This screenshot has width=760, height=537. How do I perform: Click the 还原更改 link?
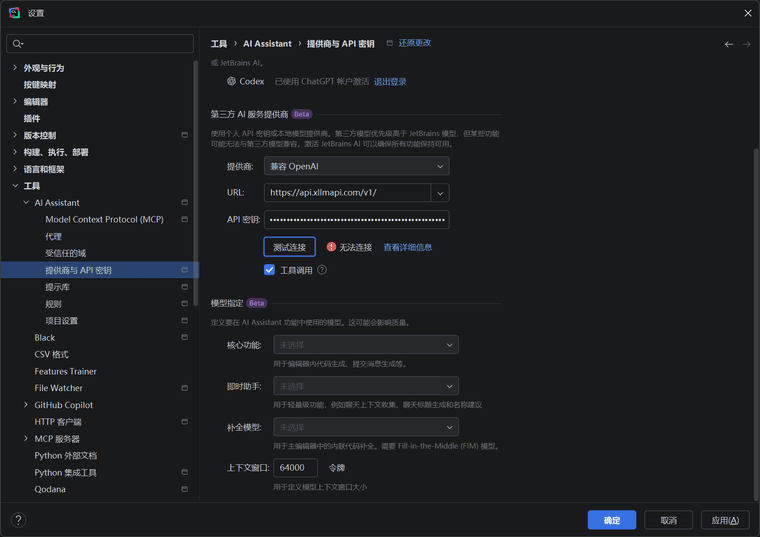(x=415, y=43)
